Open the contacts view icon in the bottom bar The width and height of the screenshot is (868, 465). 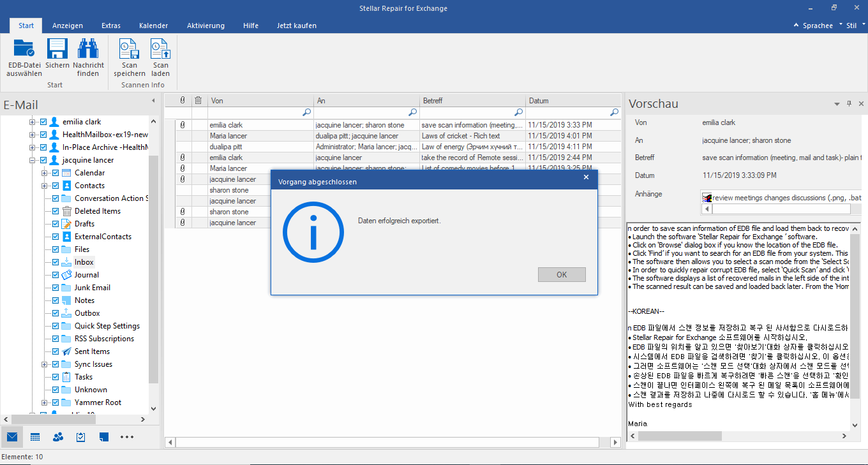pos(58,437)
